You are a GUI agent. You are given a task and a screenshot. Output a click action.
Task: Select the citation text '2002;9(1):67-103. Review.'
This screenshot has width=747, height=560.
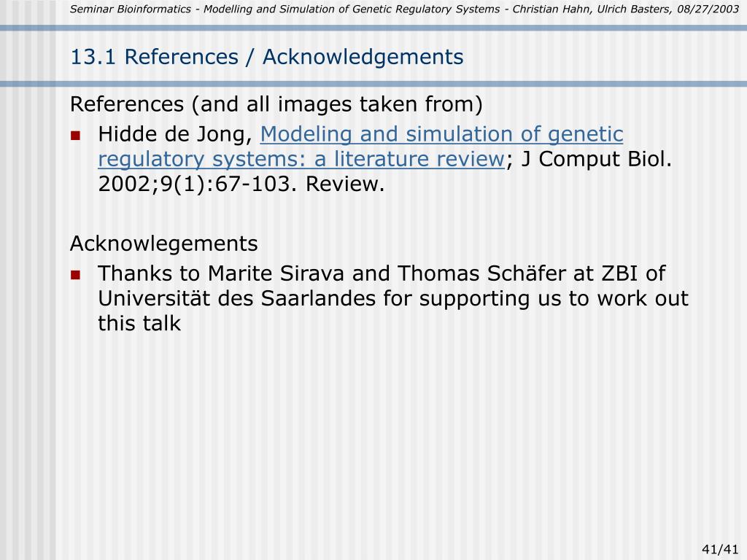coord(241,184)
